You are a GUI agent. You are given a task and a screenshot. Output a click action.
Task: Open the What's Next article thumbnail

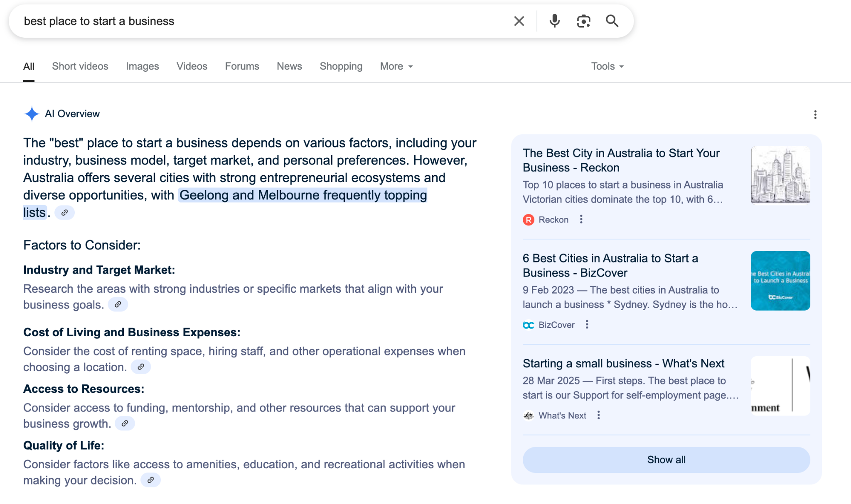point(780,386)
